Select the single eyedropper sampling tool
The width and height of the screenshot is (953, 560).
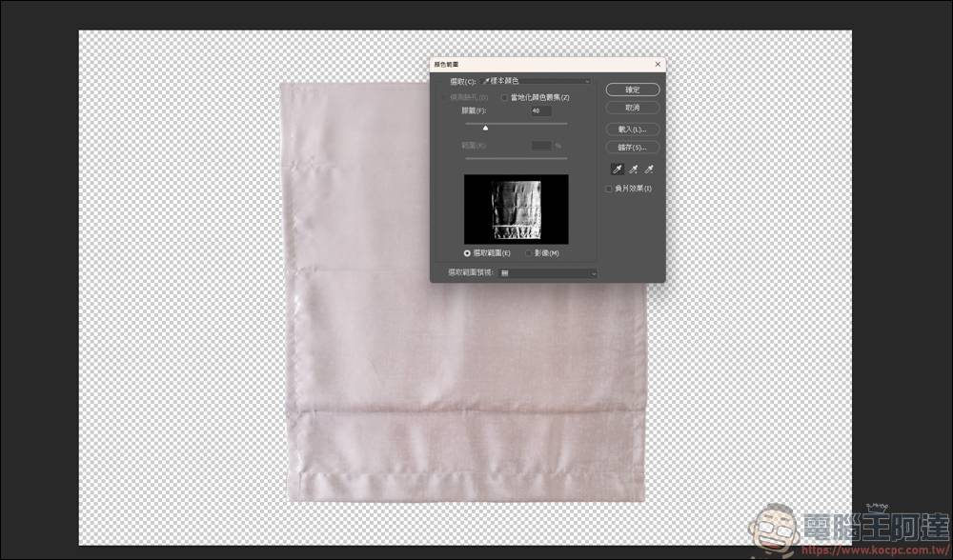click(x=618, y=169)
